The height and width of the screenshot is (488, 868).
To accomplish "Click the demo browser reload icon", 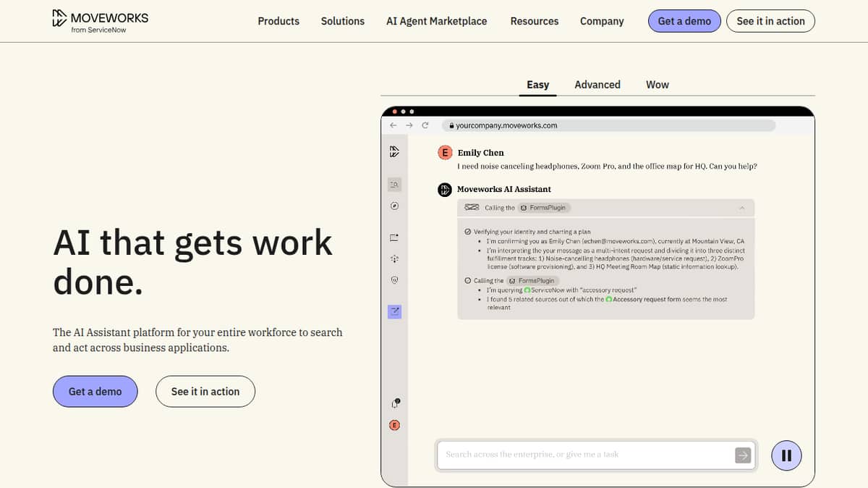I will coord(425,125).
